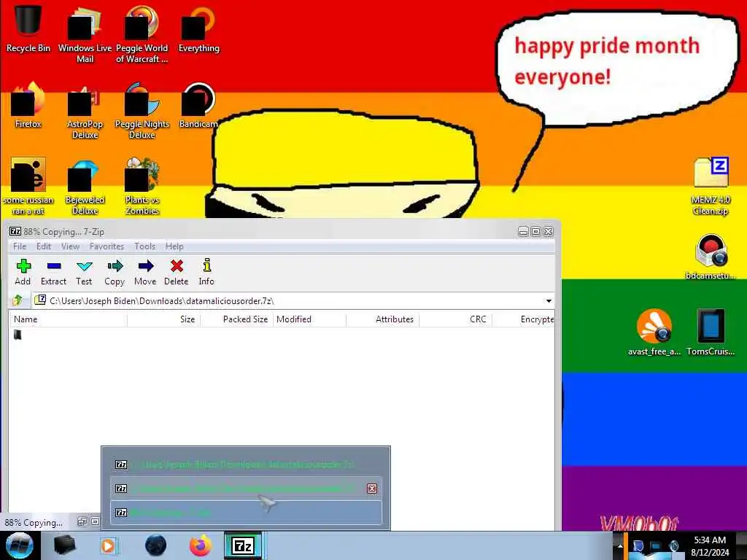Viewport: 747px width, 560px height.
Task: Click the Info toolbar icon
Action: [206, 272]
